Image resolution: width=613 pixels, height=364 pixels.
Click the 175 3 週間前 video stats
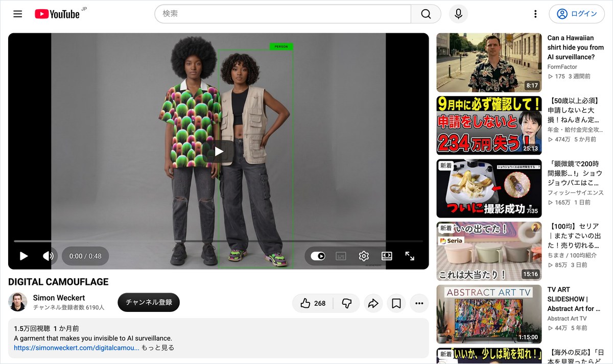point(569,76)
